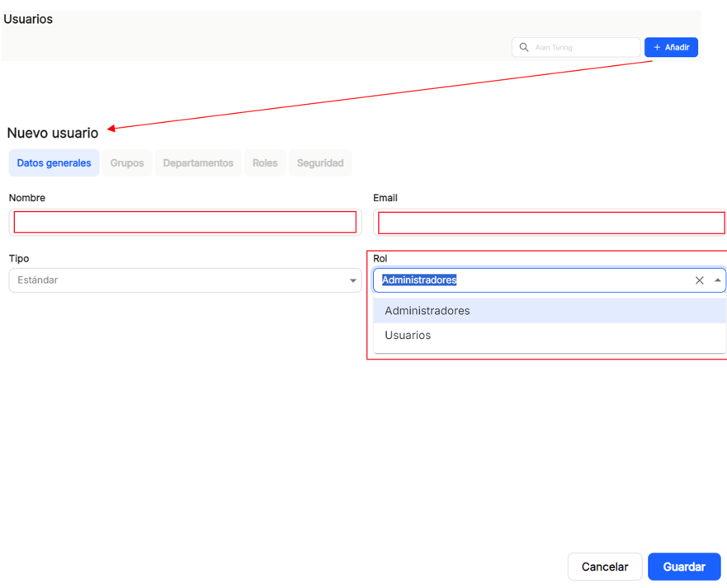Open the Seguridad tab
The width and height of the screenshot is (727, 588).
tap(320, 163)
